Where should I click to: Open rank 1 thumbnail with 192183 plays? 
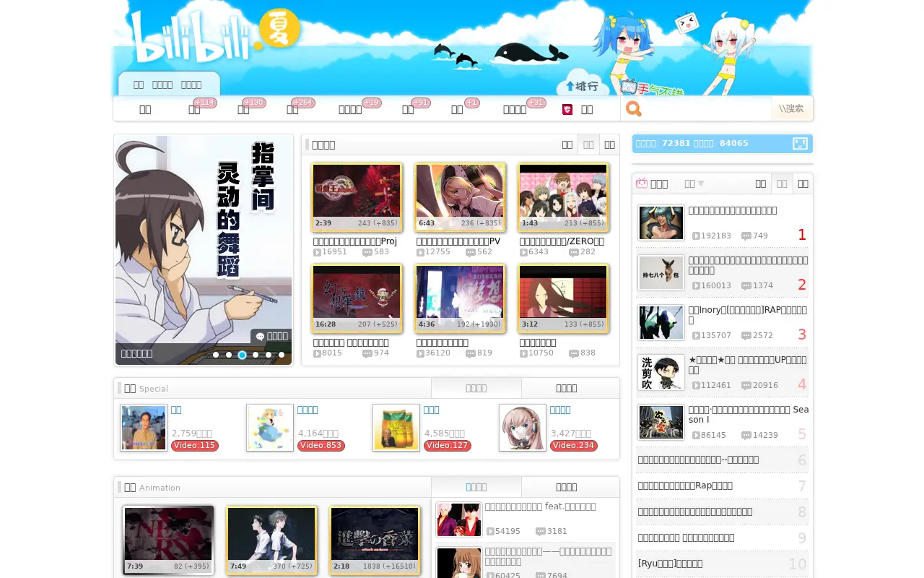pyautogui.click(x=661, y=223)
